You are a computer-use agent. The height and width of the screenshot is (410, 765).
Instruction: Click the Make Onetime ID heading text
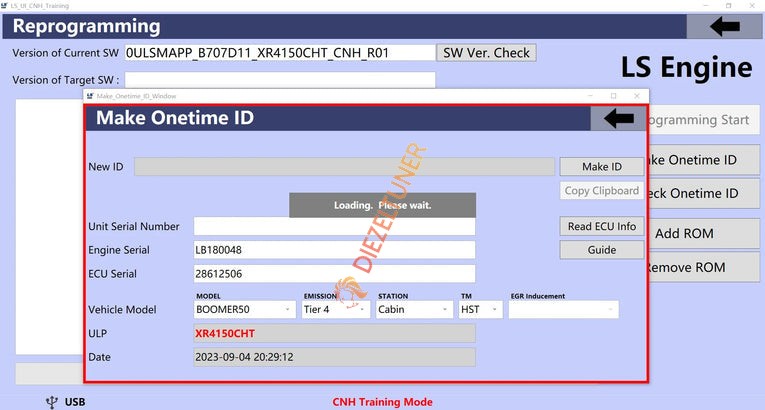click(175, 118)
